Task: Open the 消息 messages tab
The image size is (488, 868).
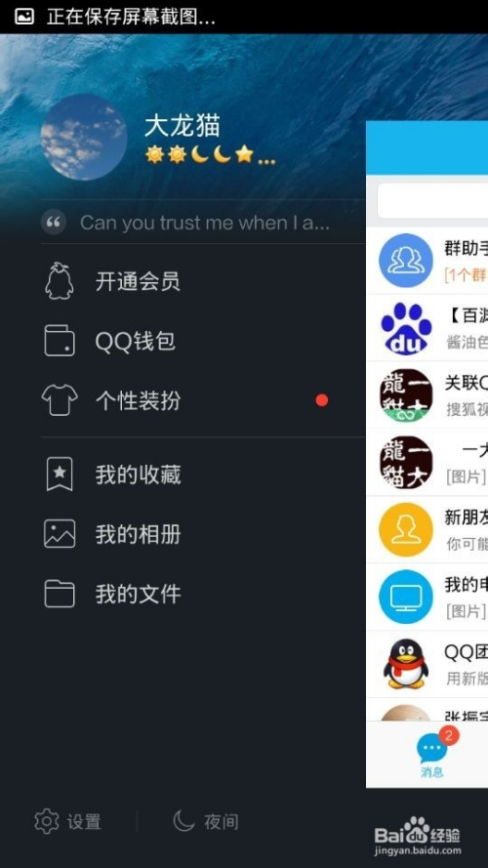Action: click(432, 754)
